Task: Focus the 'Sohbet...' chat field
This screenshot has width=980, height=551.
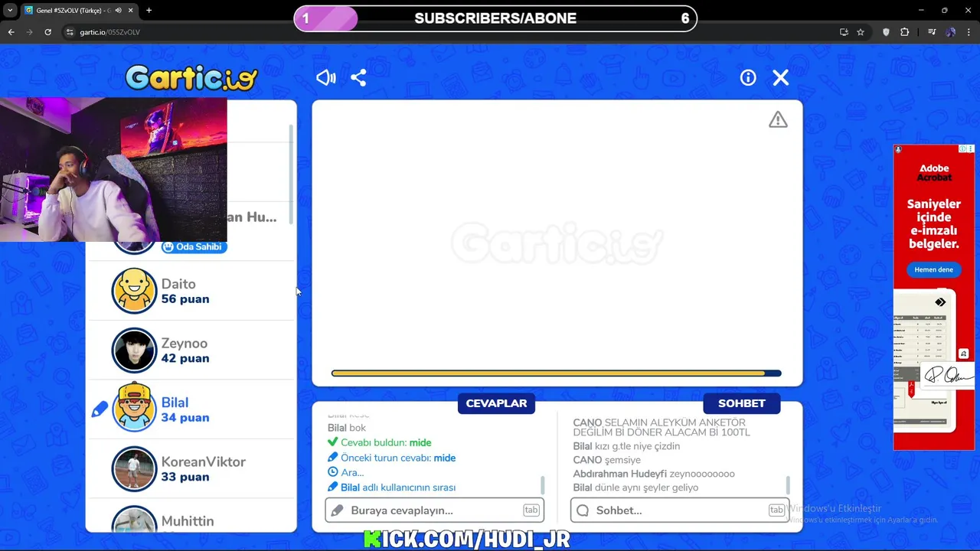Action: point(679,510)
